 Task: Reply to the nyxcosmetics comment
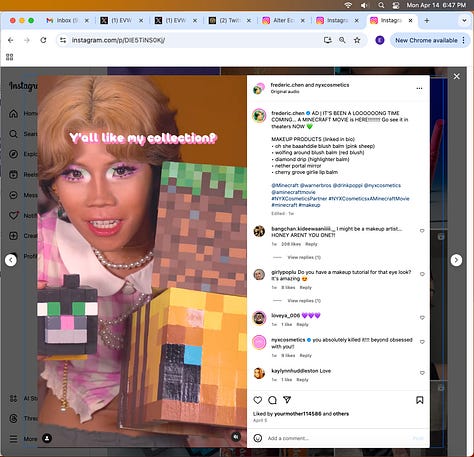click(305, 355)
